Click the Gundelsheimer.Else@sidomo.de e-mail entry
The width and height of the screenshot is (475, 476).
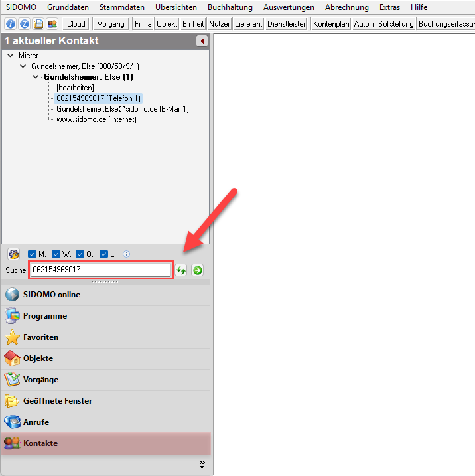[x=123, y=109]
